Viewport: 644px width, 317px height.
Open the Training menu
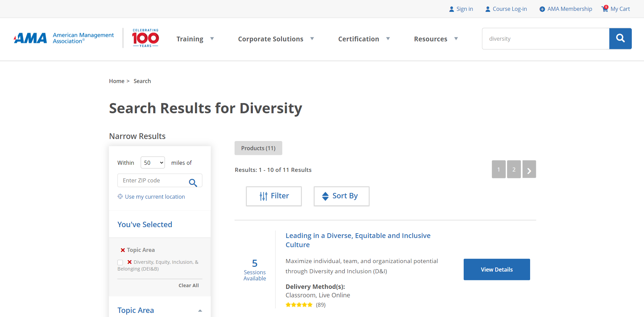pos(190,39)
